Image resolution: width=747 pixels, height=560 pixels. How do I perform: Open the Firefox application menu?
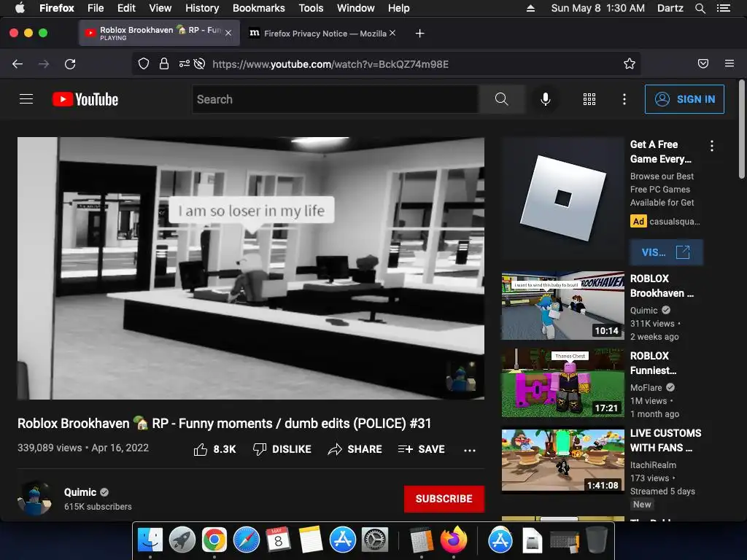729,63
